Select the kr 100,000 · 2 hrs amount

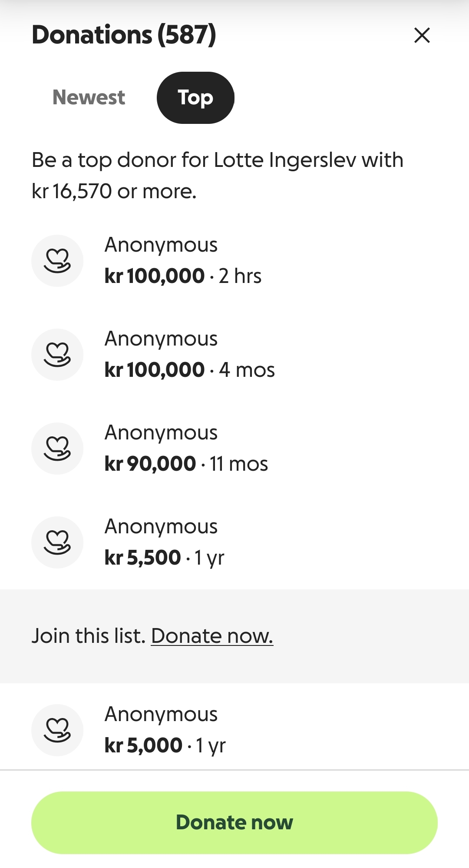click(183, 276)
